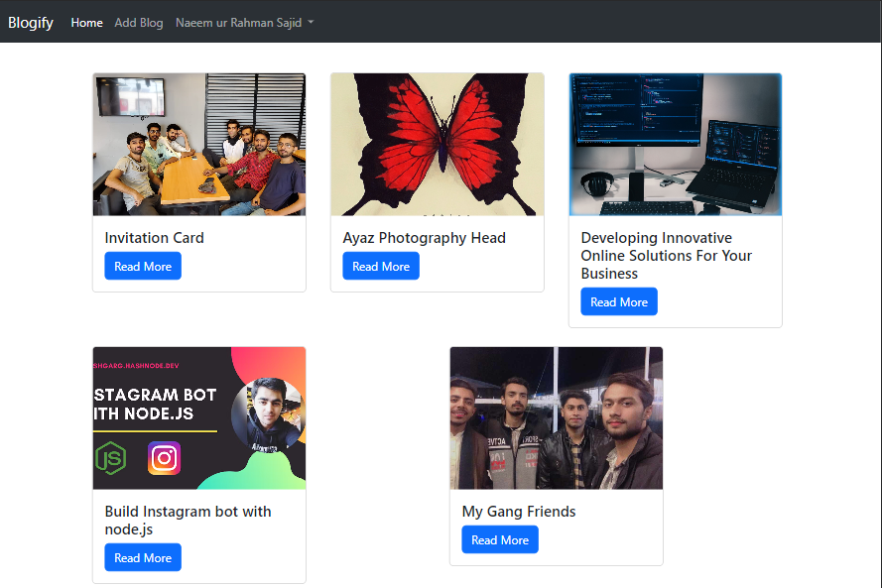Read more about Developing Innovative Online Solutions
882x588 pixels.
[x=619, y=302]
